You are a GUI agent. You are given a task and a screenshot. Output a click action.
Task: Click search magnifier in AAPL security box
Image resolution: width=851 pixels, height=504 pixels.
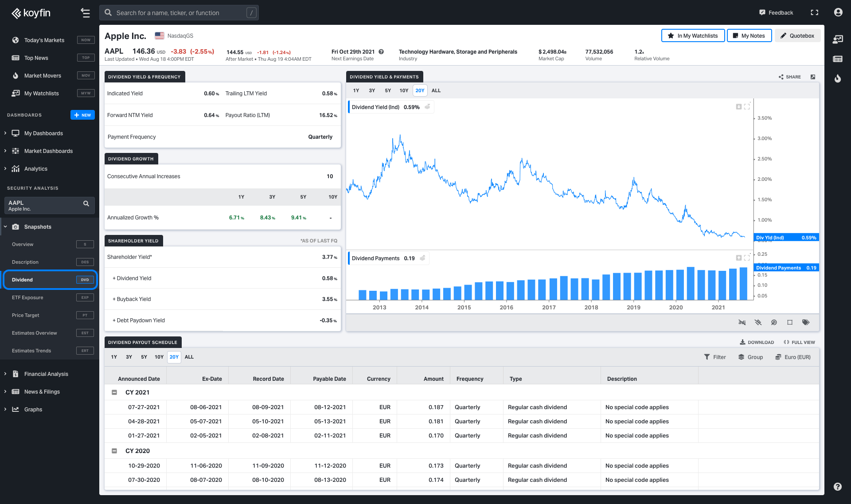pos(86,203)
